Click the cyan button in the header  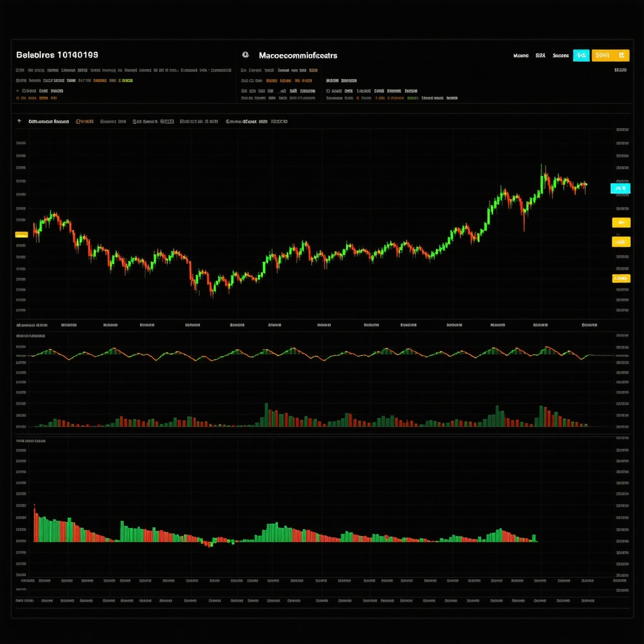click(581, 55)
